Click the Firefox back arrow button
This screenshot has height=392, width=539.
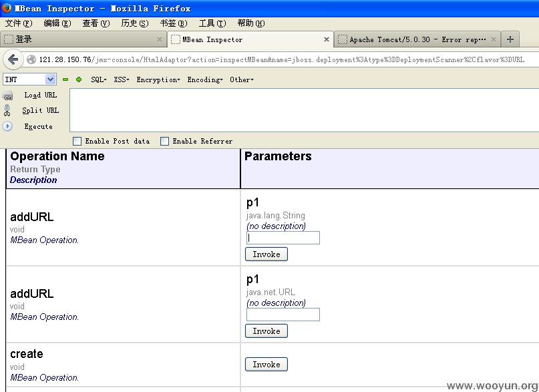pyautogui.click(x=13, y=59)
